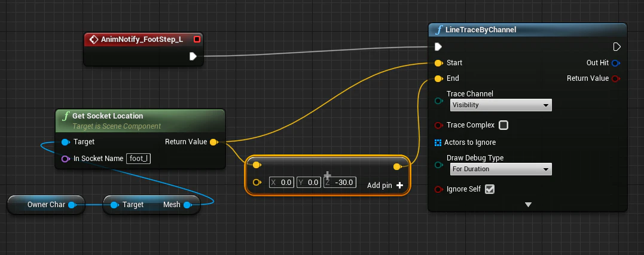Click LineTraceByChannel input execution pin
Image resolution: width=644 pixels, height=255 pixels.
tap(438, 47)
